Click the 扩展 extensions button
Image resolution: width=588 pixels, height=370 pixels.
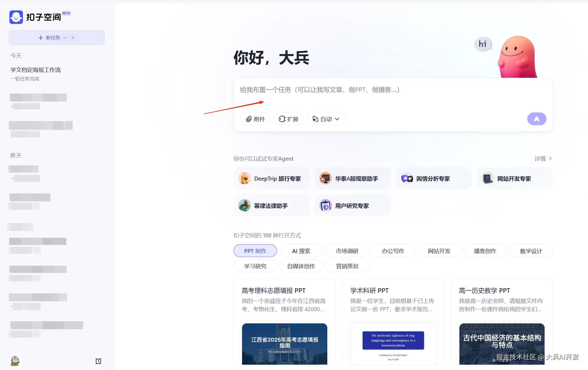[288, 119]
